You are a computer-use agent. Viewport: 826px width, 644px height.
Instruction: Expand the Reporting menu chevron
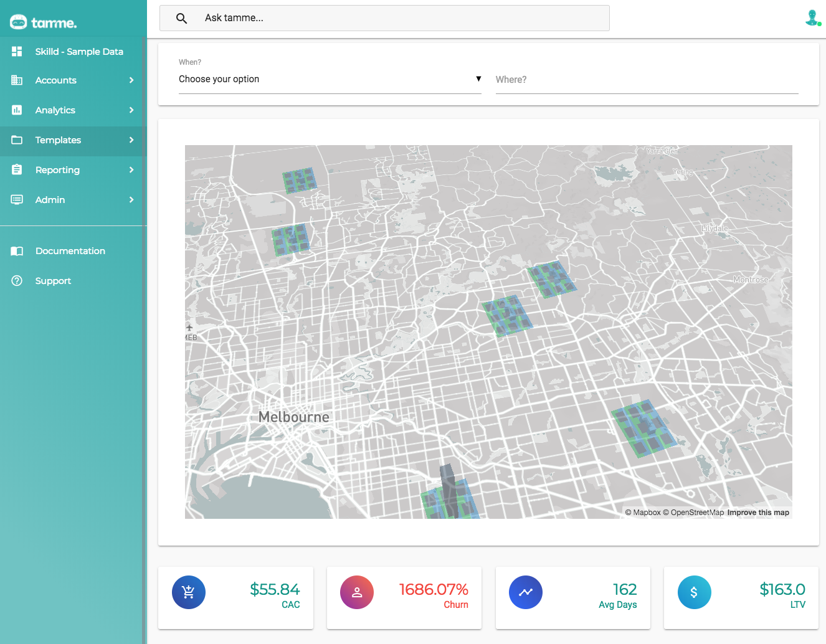point(131,170)
